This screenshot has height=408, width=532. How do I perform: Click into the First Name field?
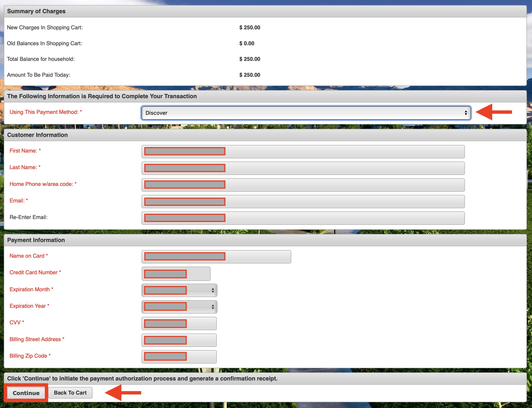[x=303, y=151]
